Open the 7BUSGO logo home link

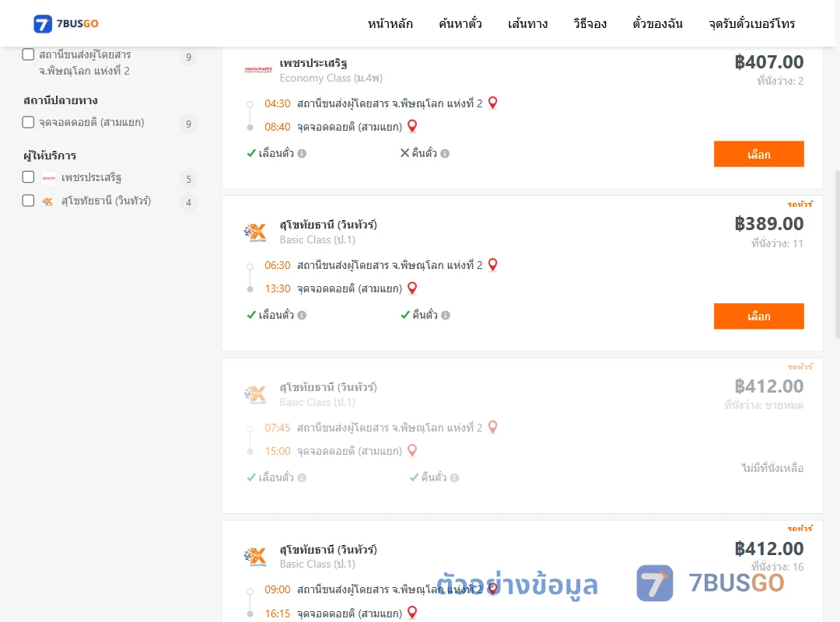(66, 23)
